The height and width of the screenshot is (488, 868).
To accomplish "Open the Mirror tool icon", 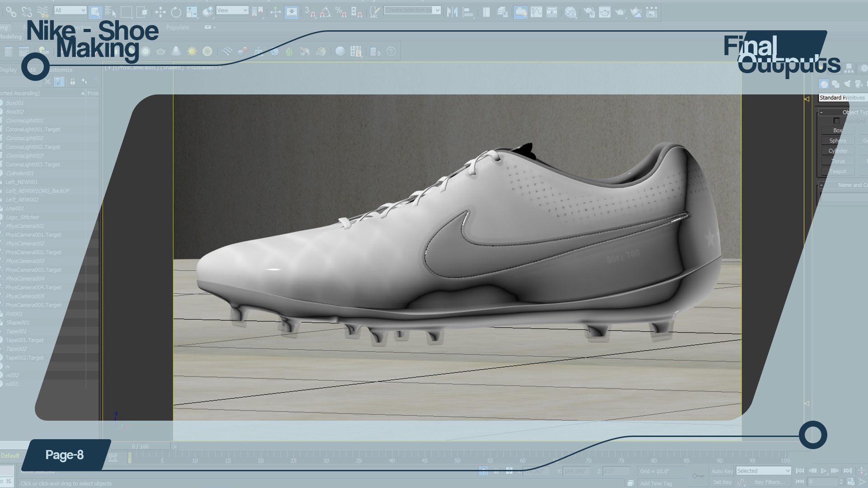I will click(x=452, y=12).
